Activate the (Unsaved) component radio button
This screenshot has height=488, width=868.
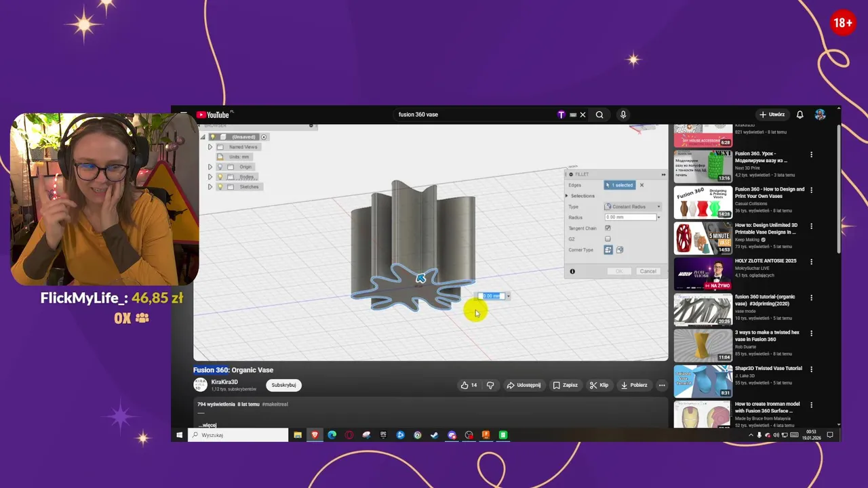[264, 137]
